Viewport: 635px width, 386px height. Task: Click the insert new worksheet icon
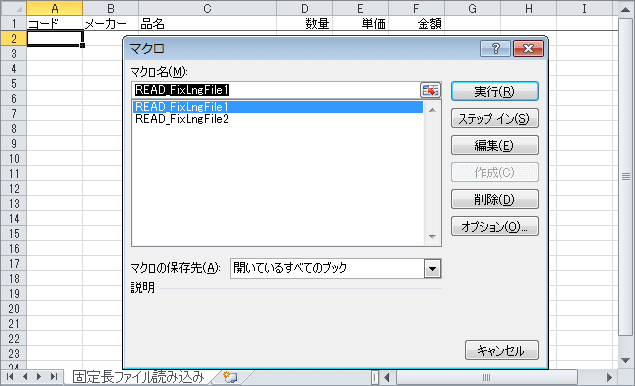(x=230, y=377)
